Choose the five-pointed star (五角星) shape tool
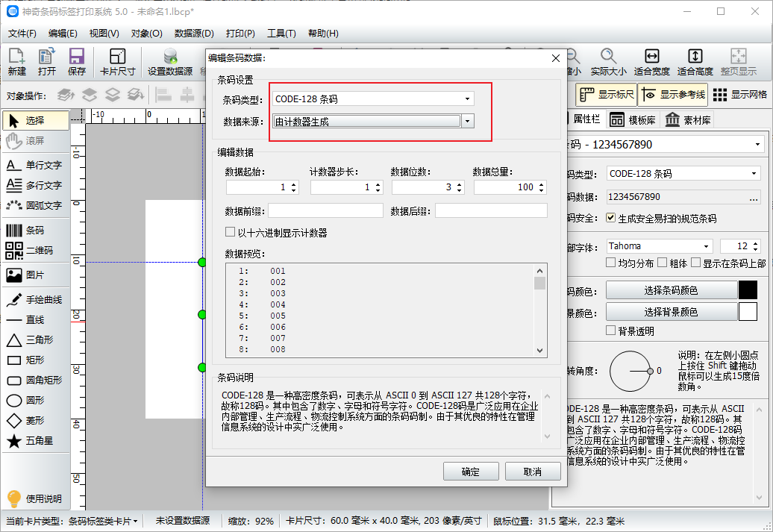Image resolution: width=773 pixels, height=532 pixels. click(x=34, y=441)
